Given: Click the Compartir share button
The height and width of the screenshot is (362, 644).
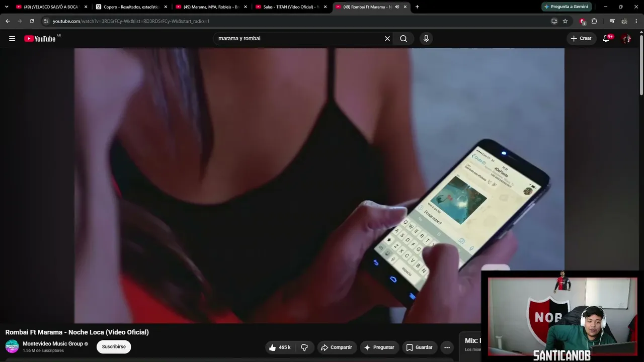Looking at the screenshot, I should pos(337,347).
